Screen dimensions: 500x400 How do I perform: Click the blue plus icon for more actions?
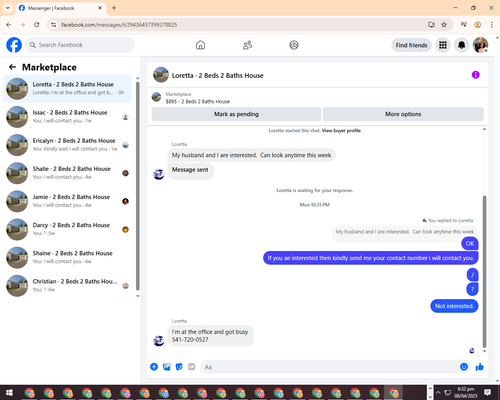click(154, 367)
